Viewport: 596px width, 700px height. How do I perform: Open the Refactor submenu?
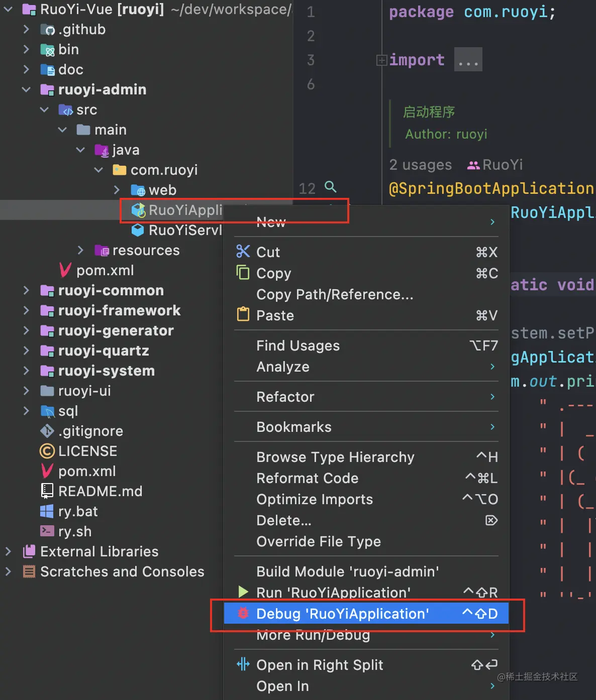285,397
